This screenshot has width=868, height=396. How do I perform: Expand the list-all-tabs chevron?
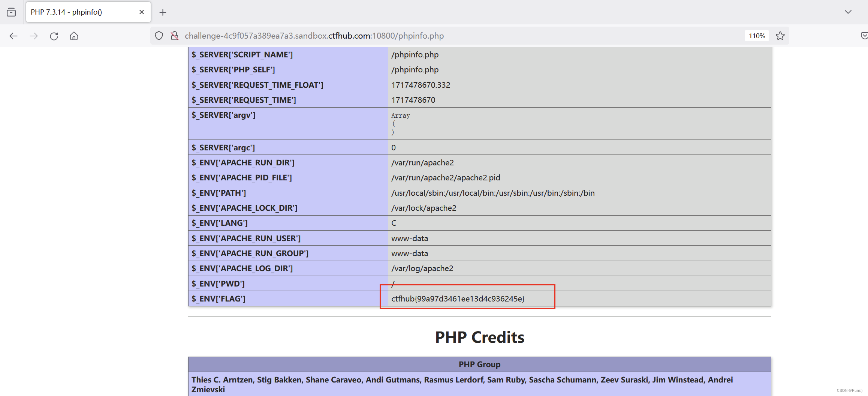click(x=848, y=12)
